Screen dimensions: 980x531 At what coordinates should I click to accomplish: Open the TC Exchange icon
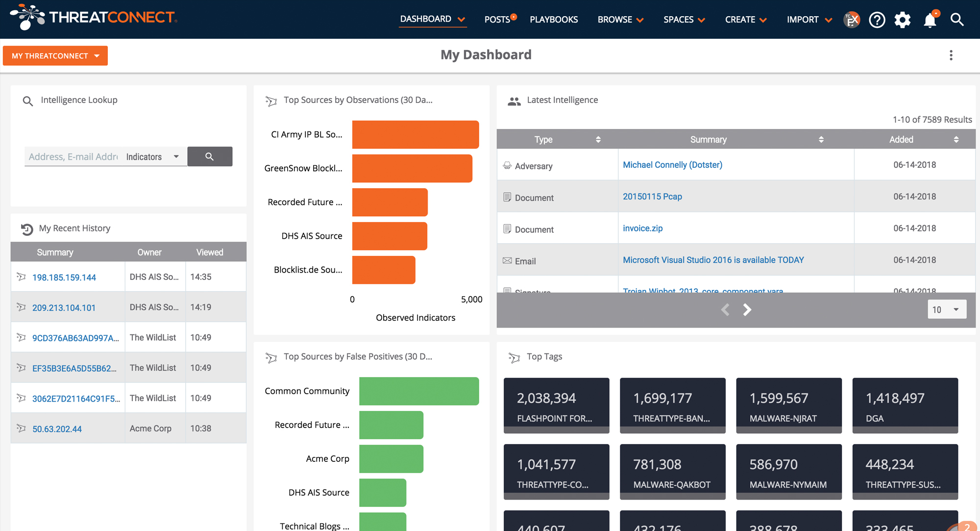[x=852, y=20]
